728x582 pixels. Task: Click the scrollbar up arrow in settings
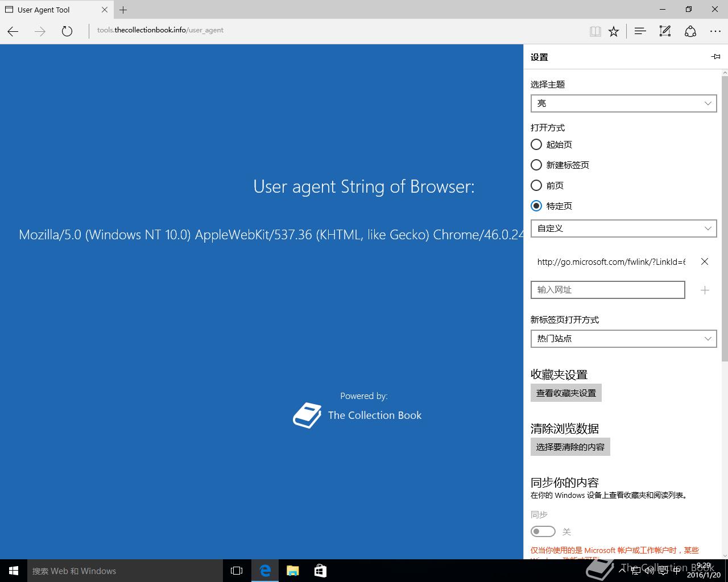725,73
